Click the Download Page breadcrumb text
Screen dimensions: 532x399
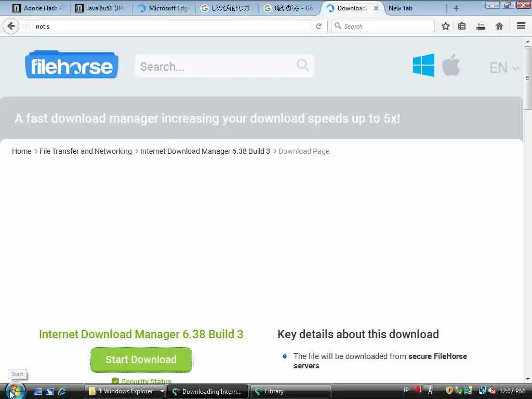pos(303,151)
